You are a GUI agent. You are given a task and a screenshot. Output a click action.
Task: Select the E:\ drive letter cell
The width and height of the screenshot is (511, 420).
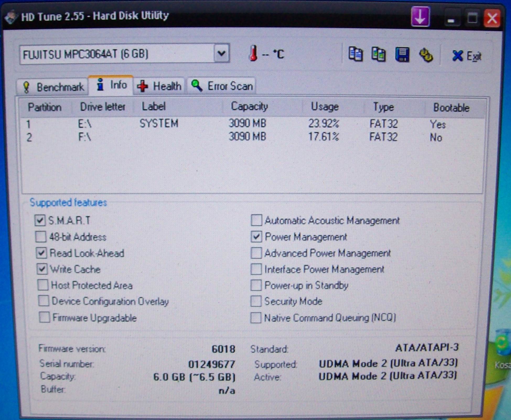coord(84,124)
